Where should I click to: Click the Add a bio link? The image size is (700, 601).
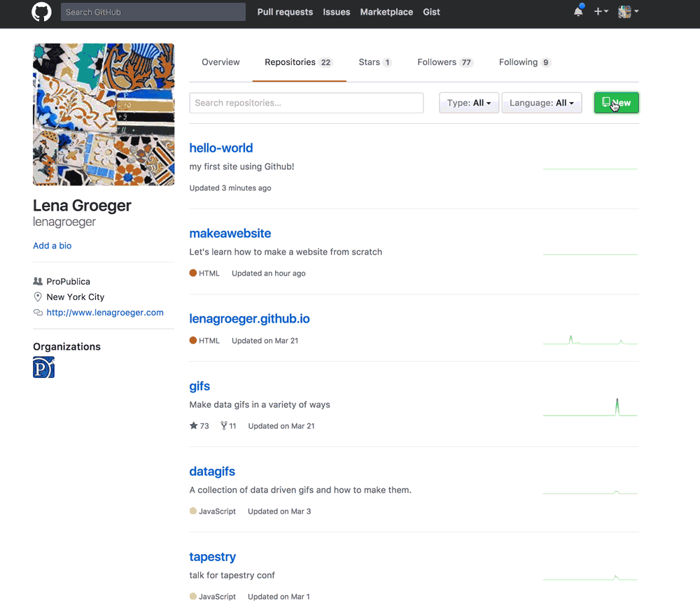pos(52,246)
